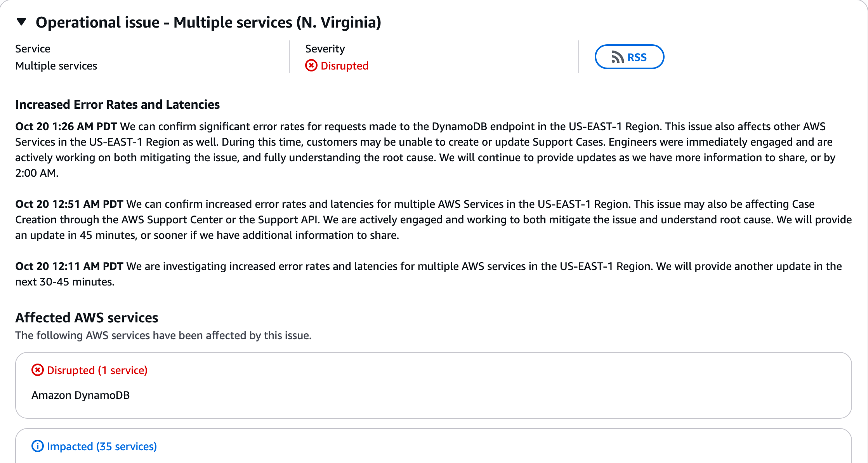Click Increased Error Rates and Latencies heading
This screenshot has width=868, height=463.
(117, 104)
